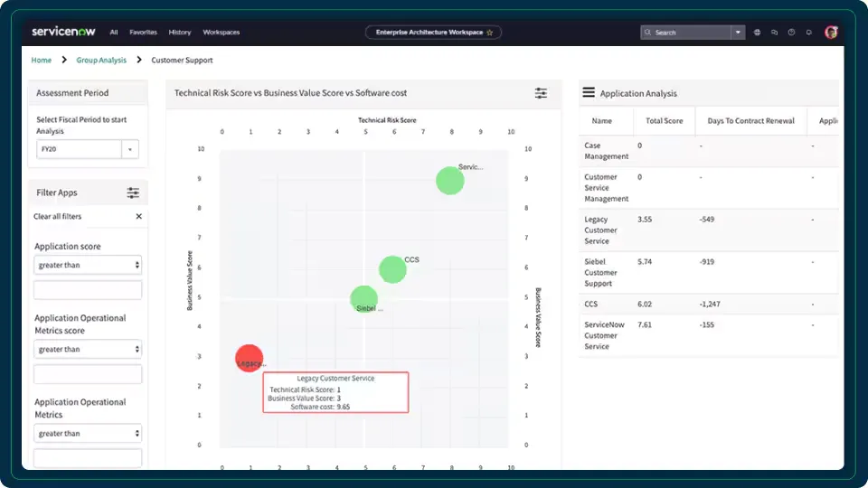Screen dimensions: 868x488
Task: Open the Application Operational Metrics score dropdown
Action: tap(88, 349)
